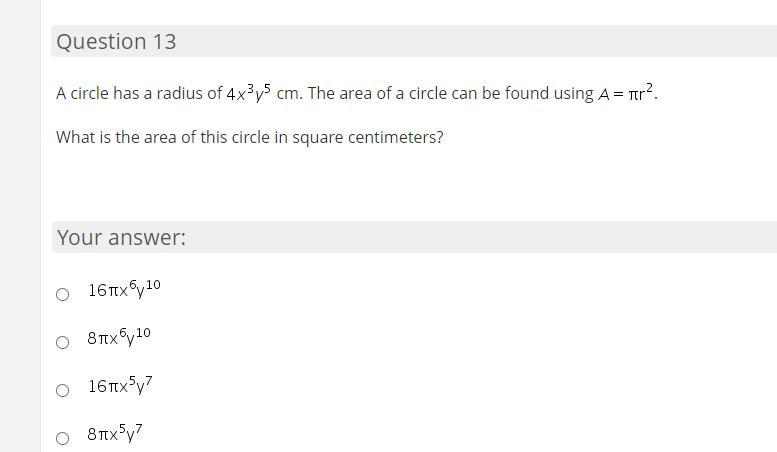Click the area formula A = πr²
The height and width of the screenshot is (452, 777).
coord(627,94)
